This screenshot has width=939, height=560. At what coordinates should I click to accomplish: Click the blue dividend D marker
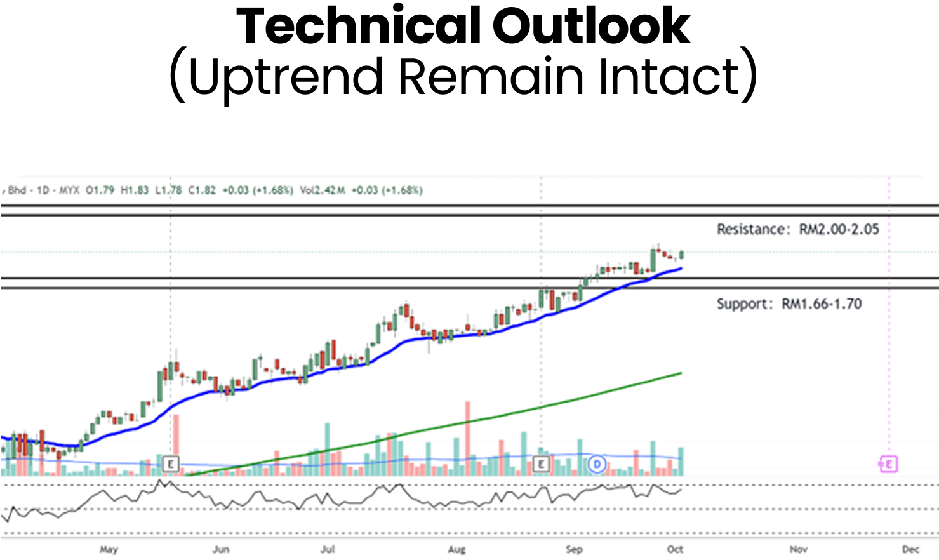pyautogui.click(x=597, y=464)
